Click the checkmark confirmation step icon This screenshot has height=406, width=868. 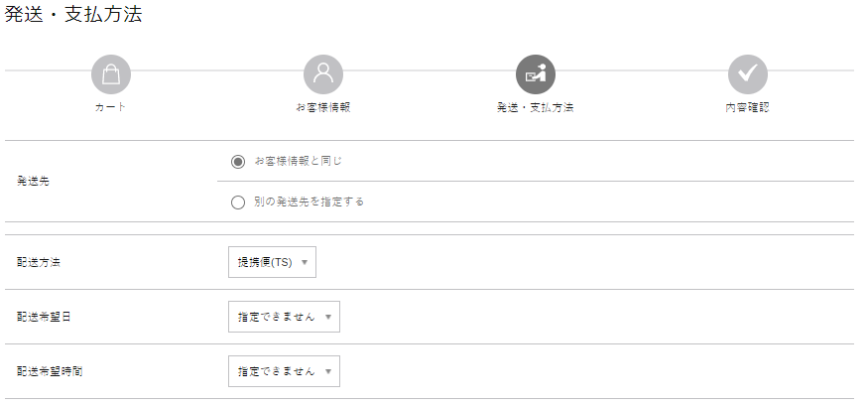(748, 74)
